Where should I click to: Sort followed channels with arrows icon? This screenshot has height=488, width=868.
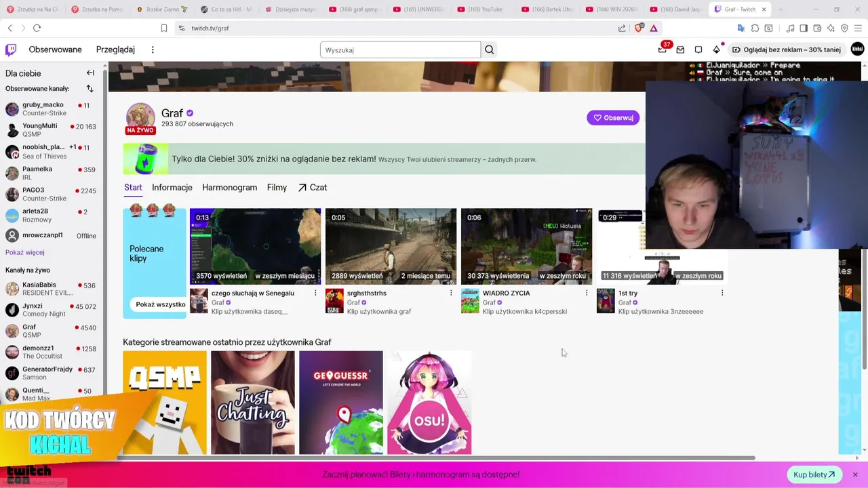click(x=90, y=89)
